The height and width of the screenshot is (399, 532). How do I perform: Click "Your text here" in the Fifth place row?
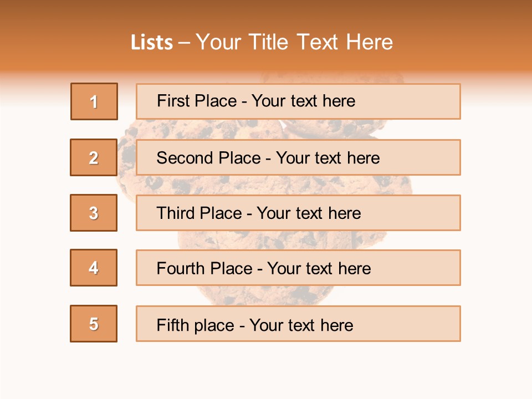pos(301,325)
